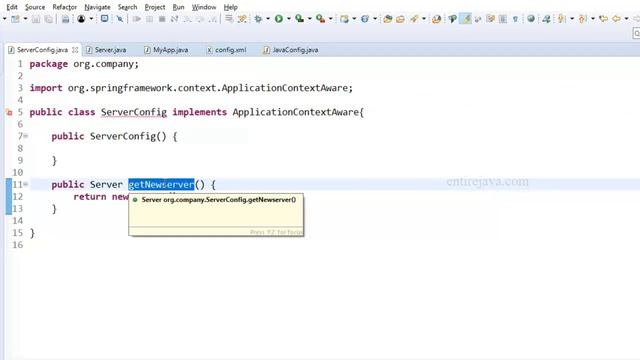
Task: Click the black round toolbar icon
Action: [81, 19]
